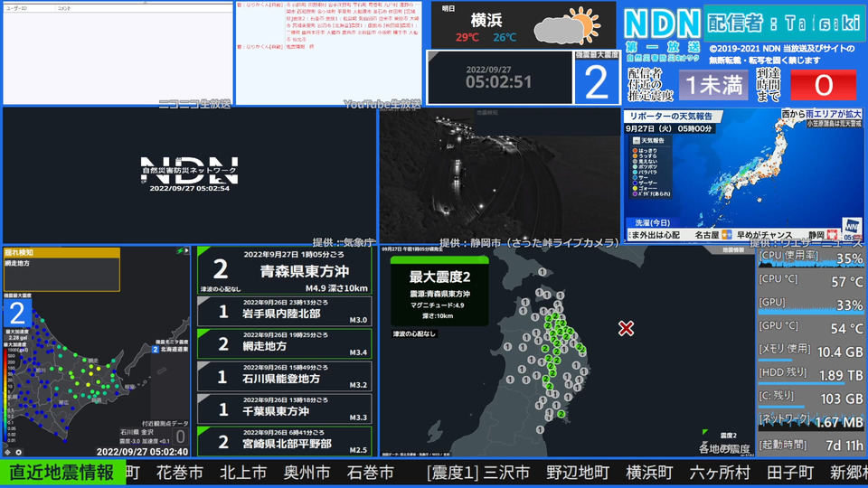Select the ゴォーー yellow legend dot

click(x=635, y=189)
